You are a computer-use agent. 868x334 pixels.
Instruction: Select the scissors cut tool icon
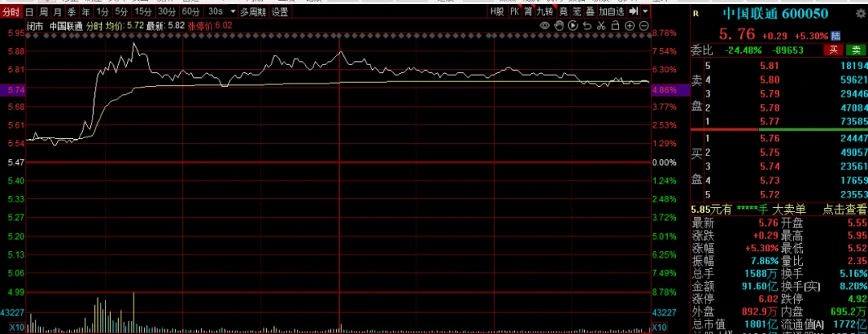point(601,26)
